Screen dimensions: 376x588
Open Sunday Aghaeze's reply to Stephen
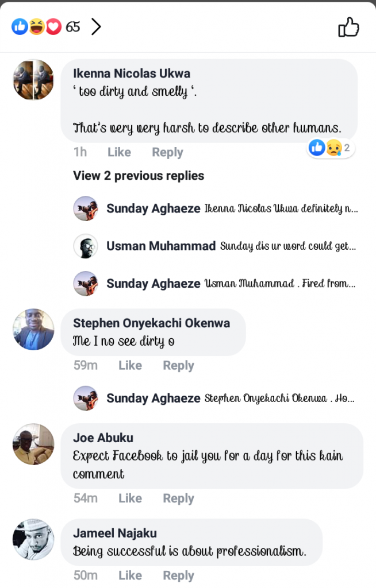coord(279,399)
